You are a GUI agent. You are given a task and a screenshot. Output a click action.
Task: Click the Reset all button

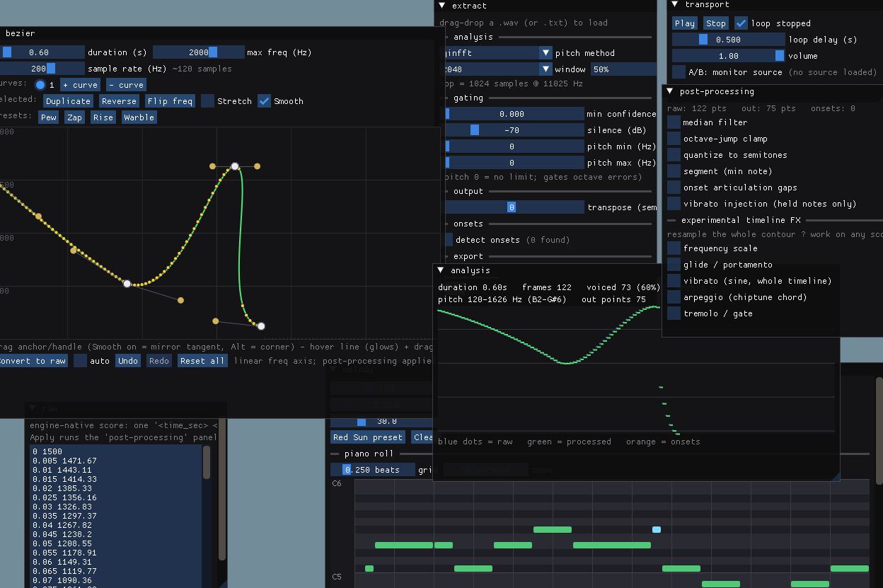(x=202, y=361)
